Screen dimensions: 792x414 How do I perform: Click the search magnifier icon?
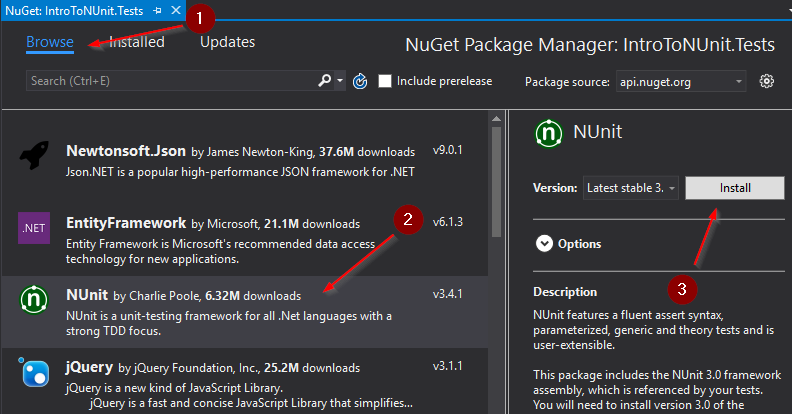(x=325, y=80)
